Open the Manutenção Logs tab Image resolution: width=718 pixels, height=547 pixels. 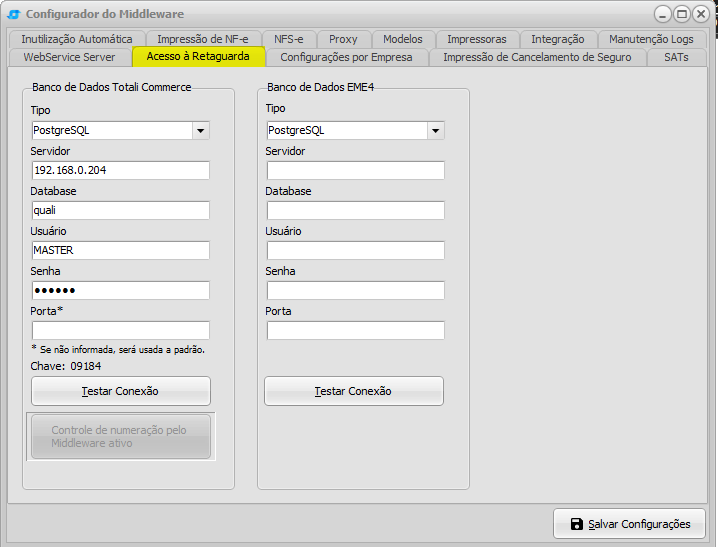(x=651, y=39)
